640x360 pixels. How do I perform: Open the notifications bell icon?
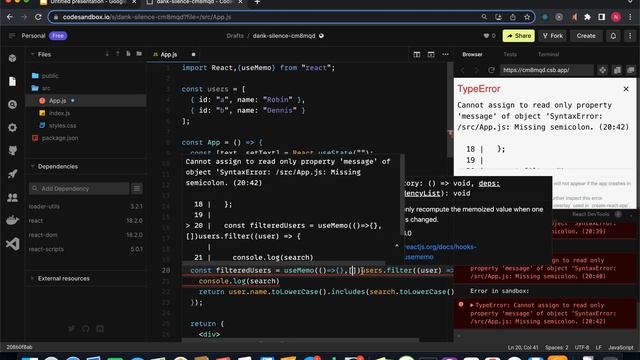pyautogui.click(x=613, y=36)
